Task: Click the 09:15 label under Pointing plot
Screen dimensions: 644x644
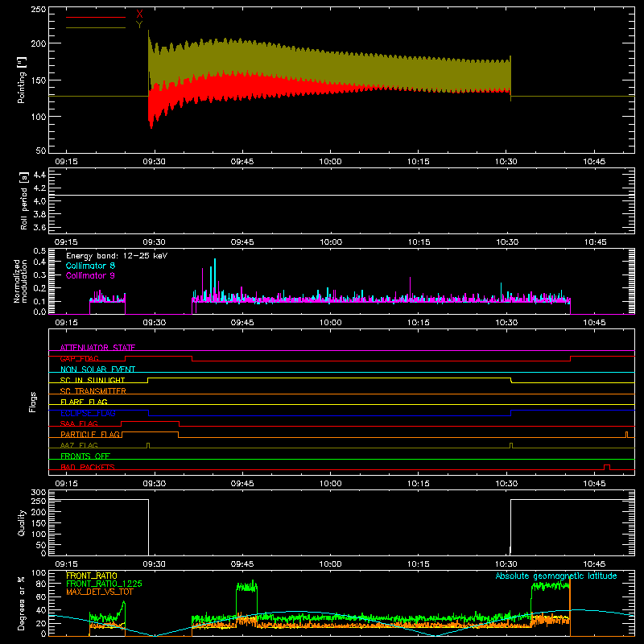Action: point(66,162)
